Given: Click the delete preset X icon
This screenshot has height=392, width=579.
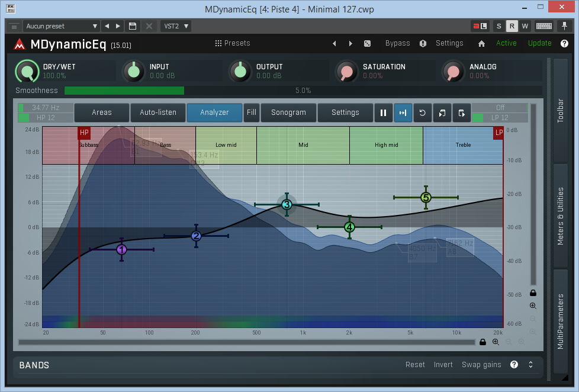Looking at the screenshot, I should coord(149,26).
